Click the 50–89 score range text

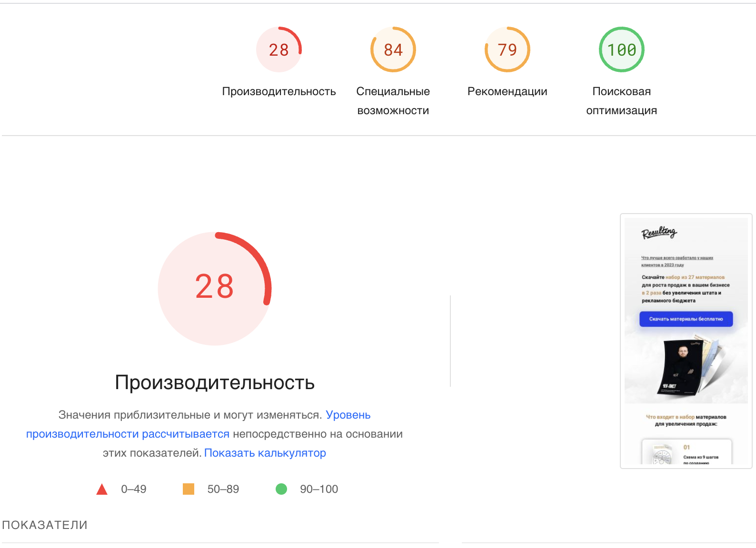[x=223, y=489]
